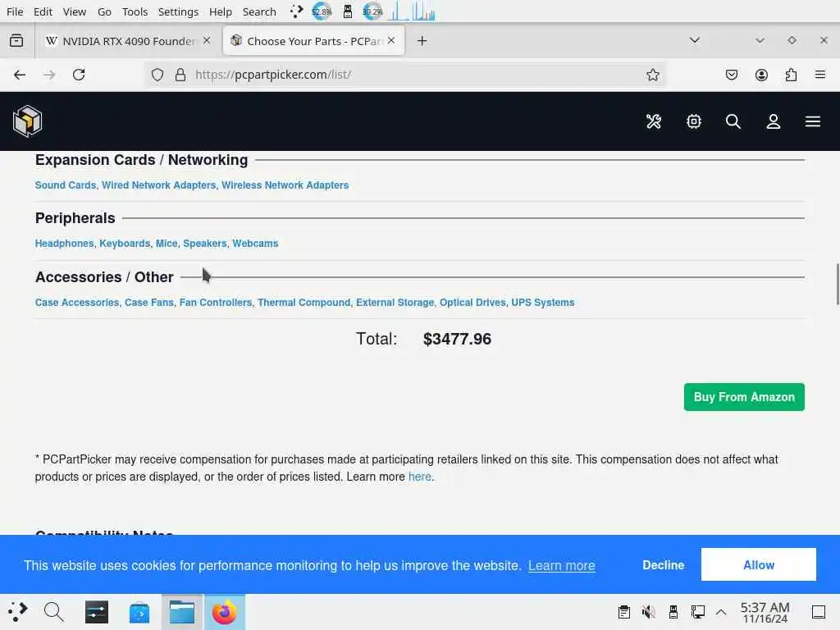Open the Fan Controllers link
Viewport: 840px width, 630px height.
[x=216, y=303]
